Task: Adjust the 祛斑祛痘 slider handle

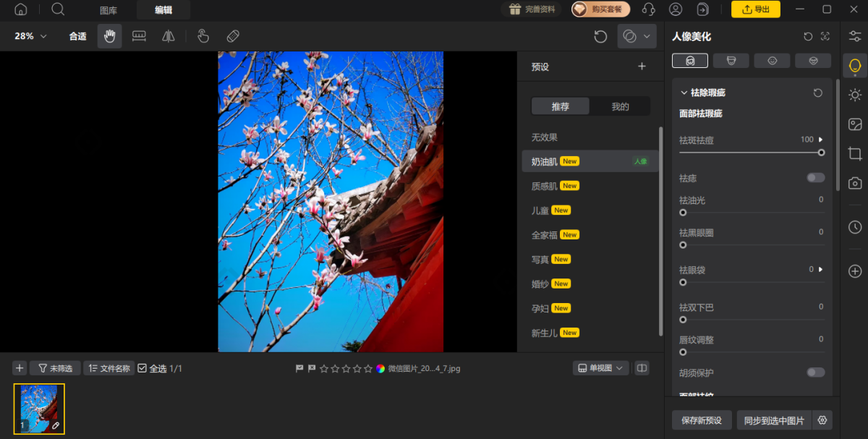Action: 822,153
